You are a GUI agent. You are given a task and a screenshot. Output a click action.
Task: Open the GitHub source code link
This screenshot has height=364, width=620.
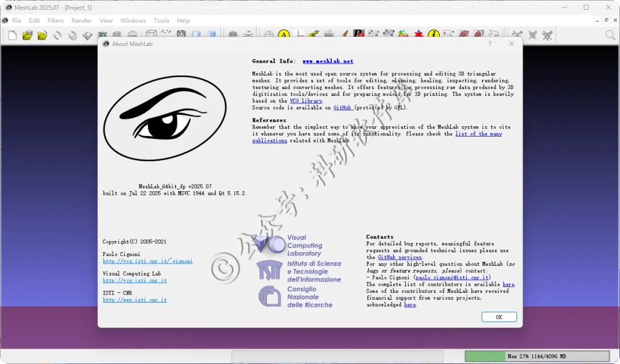342,107
